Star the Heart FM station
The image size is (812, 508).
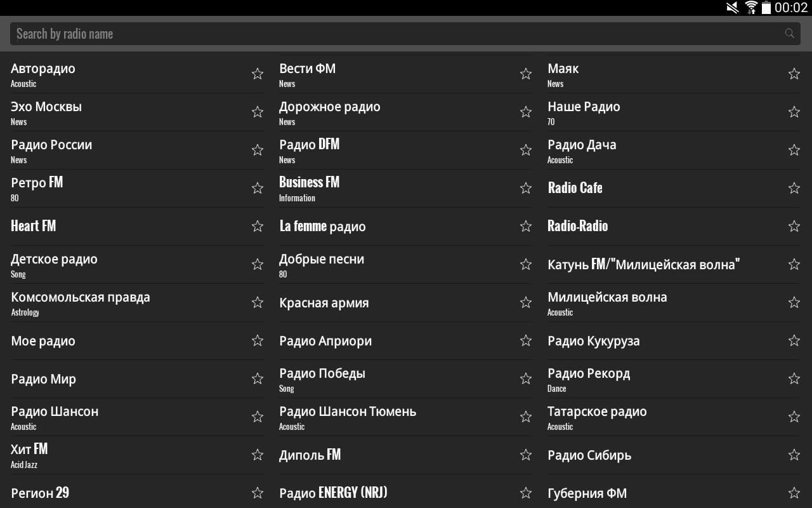[258, 226]
